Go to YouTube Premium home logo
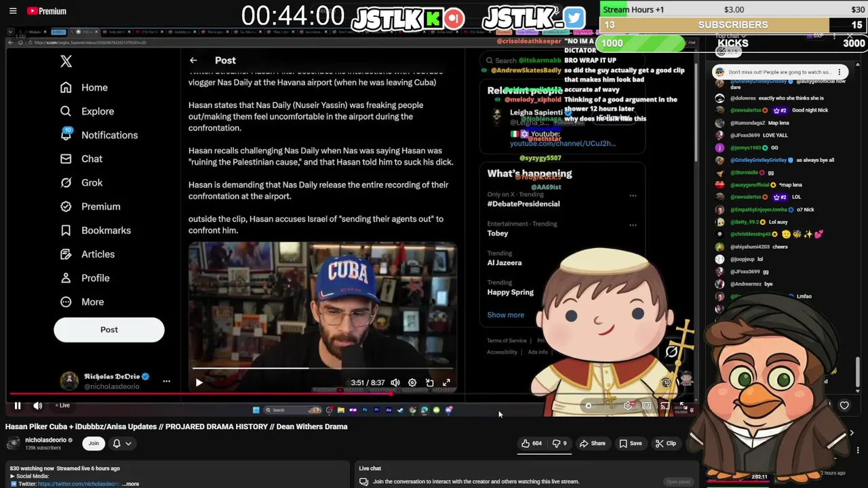This screenshot has width=868, height=488. click(46, 11)
